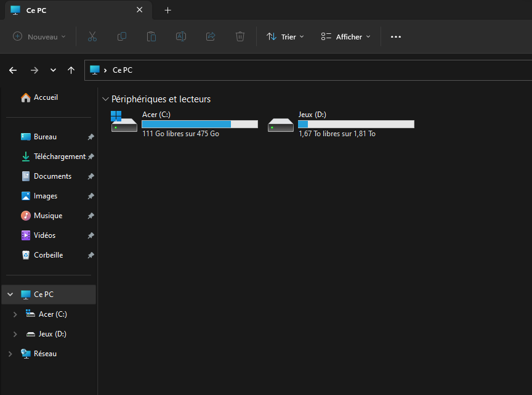Click the Rename icon in toolbar
532x395 pixels.
coord(181,37)
